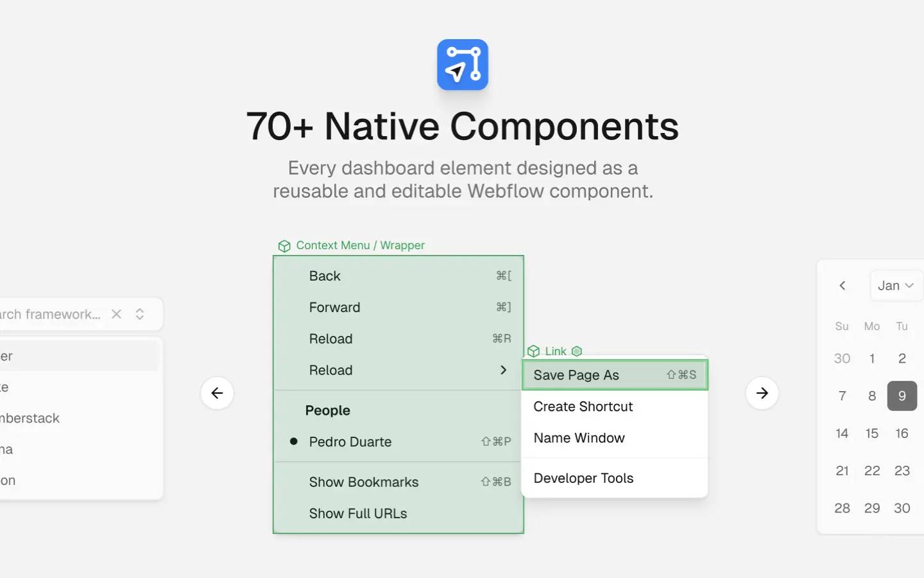924x578 pixels.
Task: Click the right arrow carousel button
Action: pyautogui.click(x=762, y=393)
